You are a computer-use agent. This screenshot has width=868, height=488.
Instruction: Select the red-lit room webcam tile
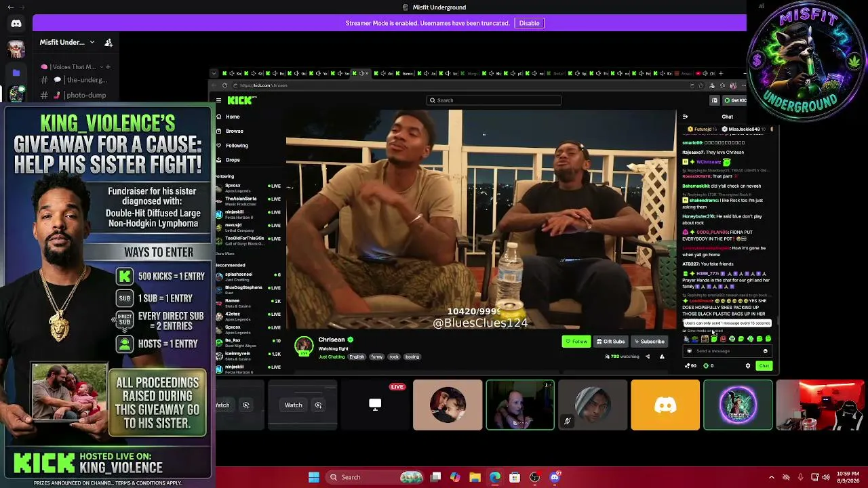click(821, 405)
